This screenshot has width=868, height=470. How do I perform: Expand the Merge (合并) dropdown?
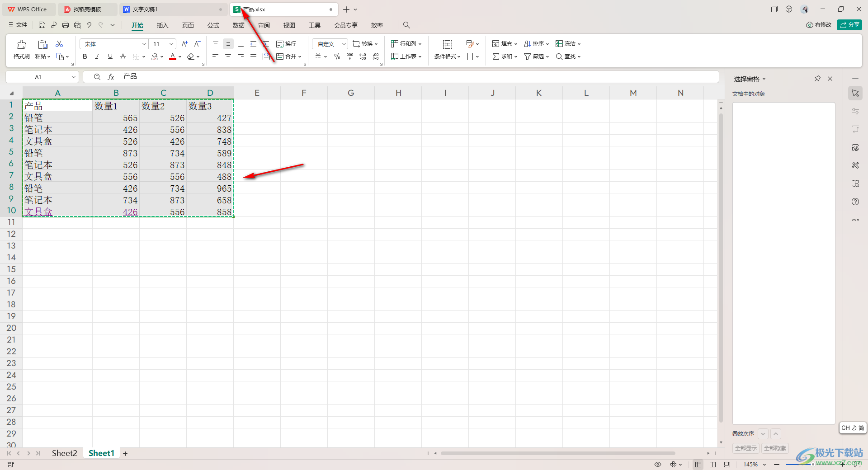[299, 57]
